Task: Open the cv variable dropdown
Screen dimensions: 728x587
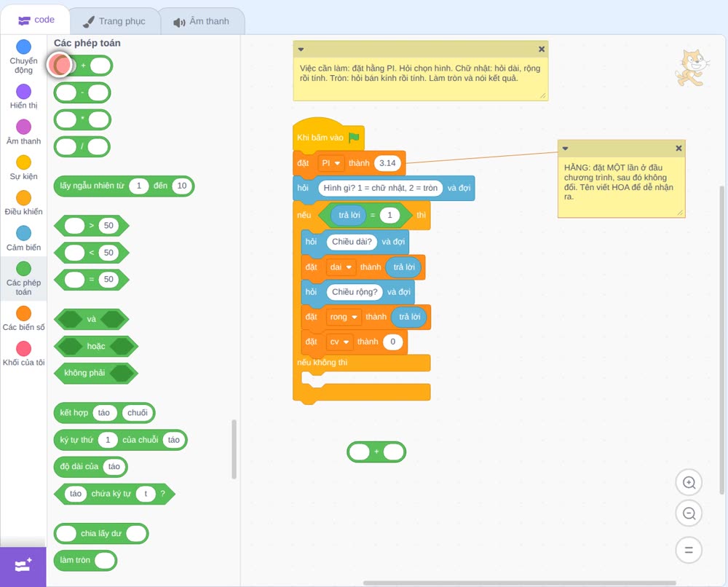Action: pos(339,342)
